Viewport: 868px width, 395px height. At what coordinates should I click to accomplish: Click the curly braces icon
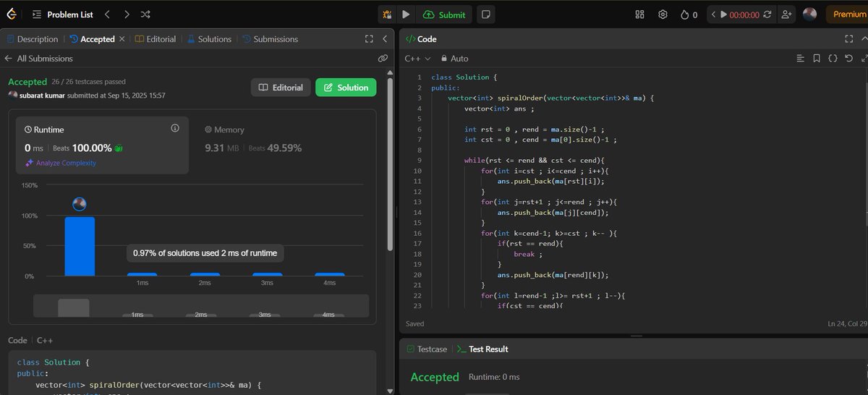(x=833, y=59)
